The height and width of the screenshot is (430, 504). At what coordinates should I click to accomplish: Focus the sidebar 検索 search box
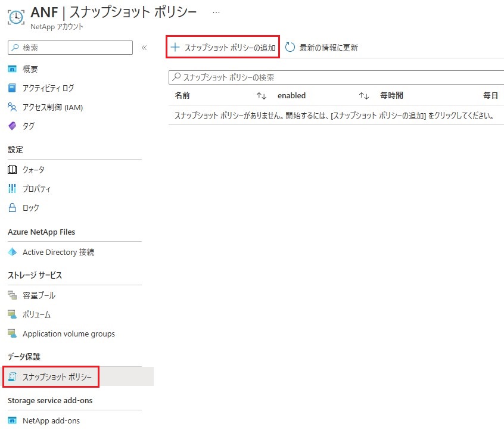tap(70, 48)
